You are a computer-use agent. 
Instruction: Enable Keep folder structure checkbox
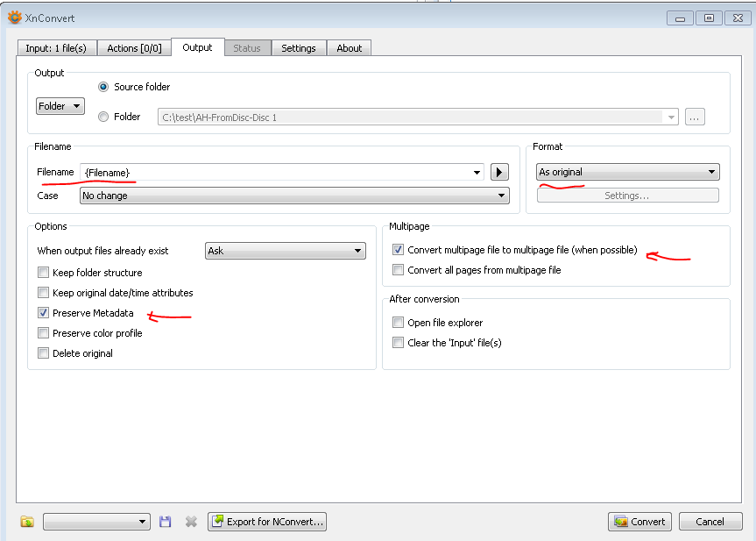44,273
